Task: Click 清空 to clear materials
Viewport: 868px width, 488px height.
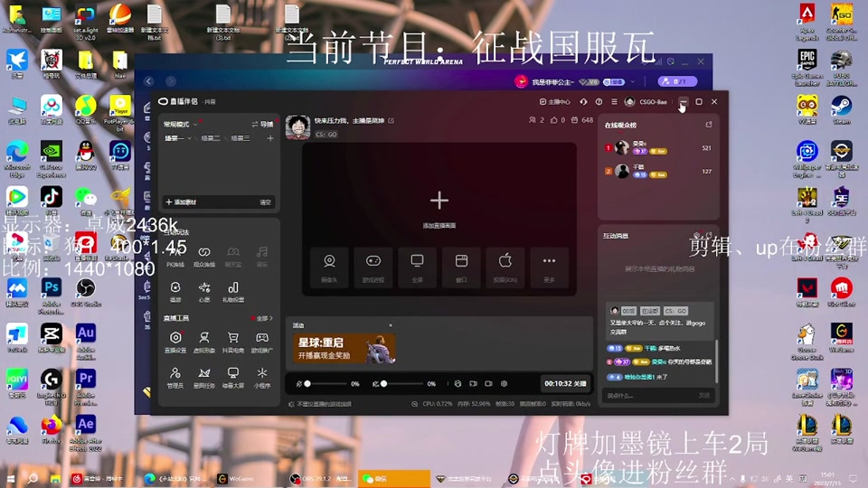Action: (265, 202)
